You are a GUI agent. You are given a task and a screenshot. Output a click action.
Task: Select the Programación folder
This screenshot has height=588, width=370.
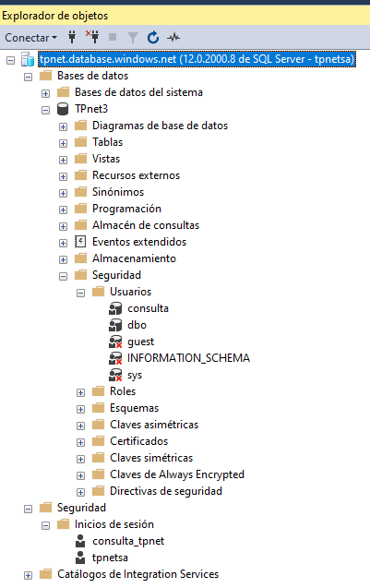point(126,209)
